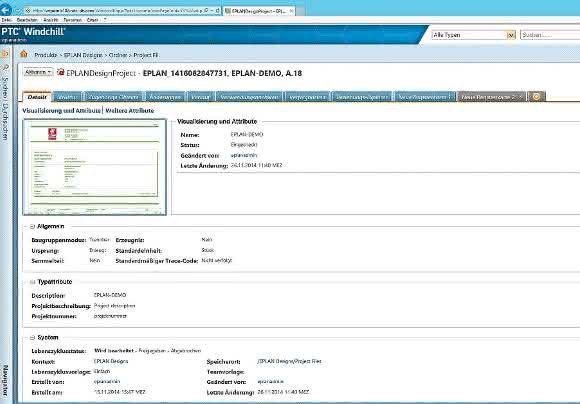Viewport: 580px width, 404px height.
Task: Click the Erstellt von value 'eplanadmin'
Action: [x=107, y=381]
